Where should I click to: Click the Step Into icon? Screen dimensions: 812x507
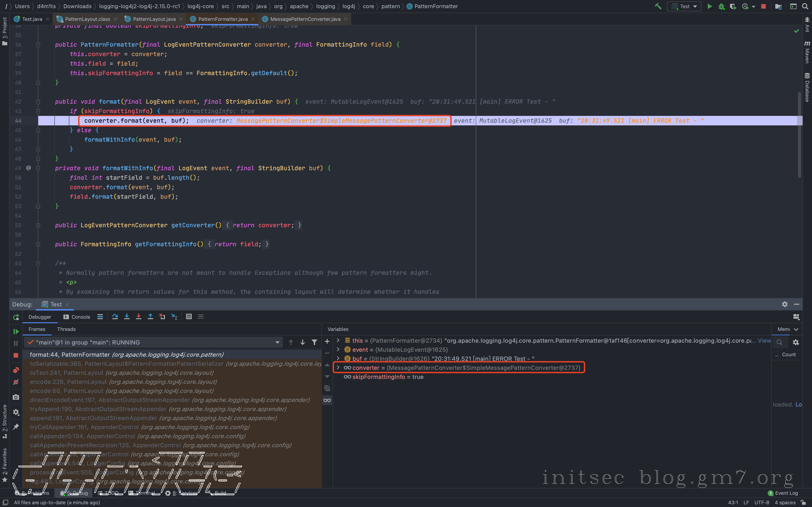pos(127,317)
